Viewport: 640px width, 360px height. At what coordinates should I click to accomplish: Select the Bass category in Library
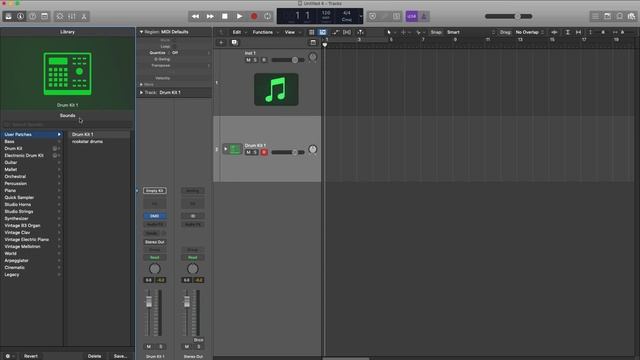32,142
